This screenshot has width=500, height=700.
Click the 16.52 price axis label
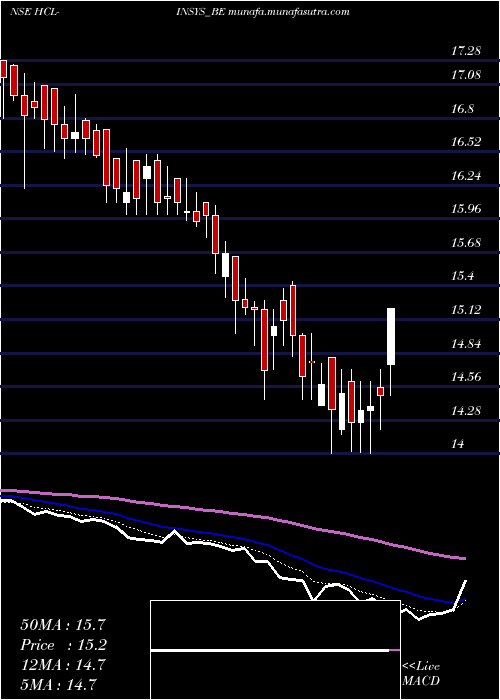(x=466, y=142)
